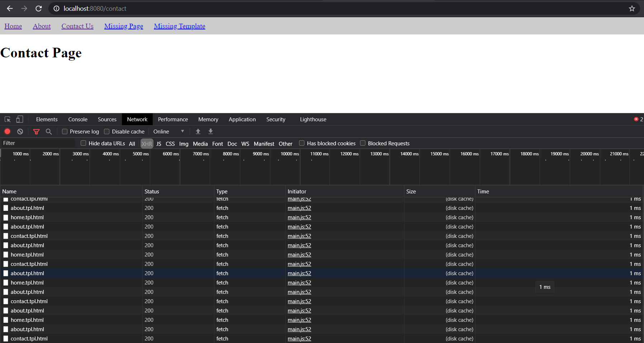Switch to the Performance tab
644x343 pixels.
pyautogui.click(x=173, y=119)
